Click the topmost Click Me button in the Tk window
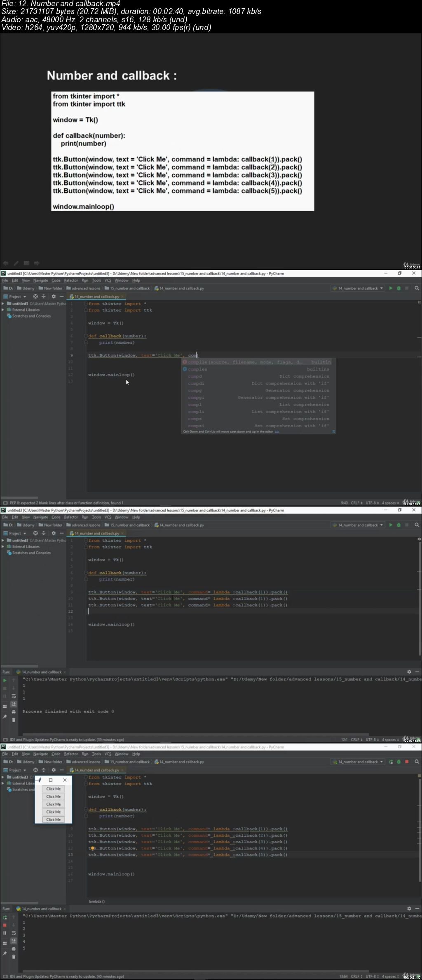 coord(53,789)
